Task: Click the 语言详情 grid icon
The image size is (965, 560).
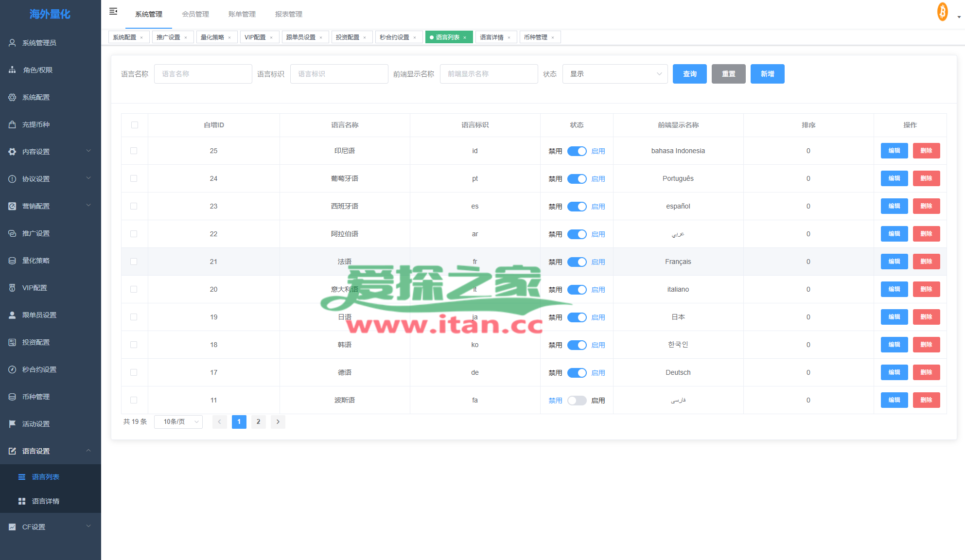Action: [22, 501]
